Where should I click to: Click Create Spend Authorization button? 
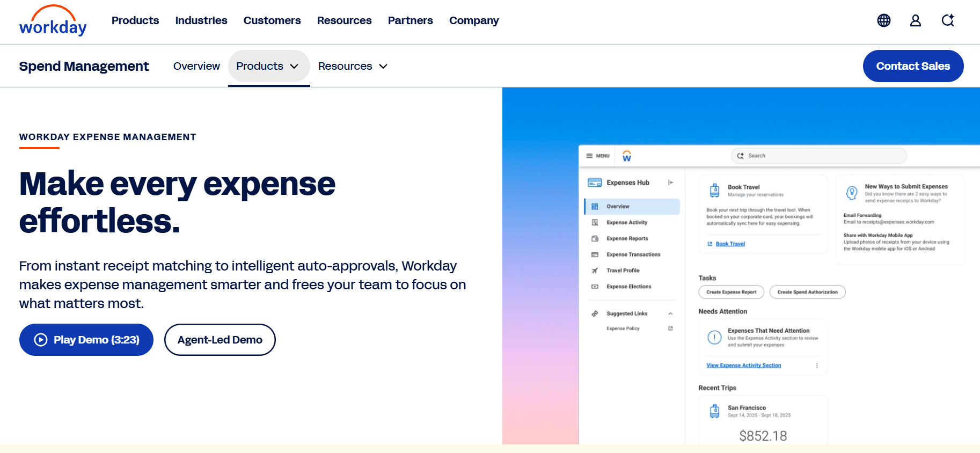point(808,292)
